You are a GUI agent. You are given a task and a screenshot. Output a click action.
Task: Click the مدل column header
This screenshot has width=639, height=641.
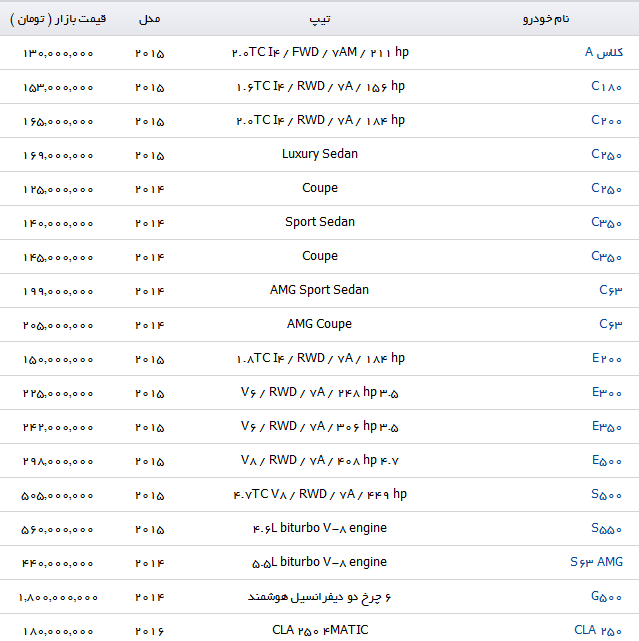[x=150, y=19]
